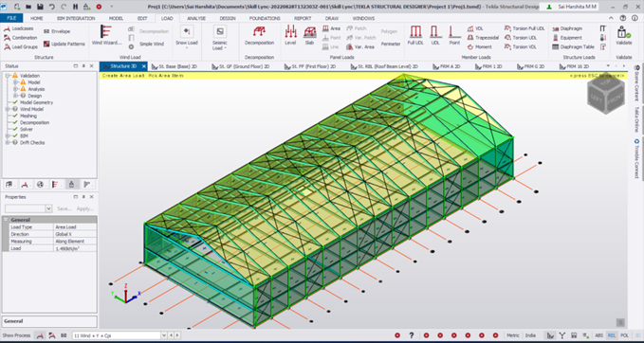Collapse the General properties group
The height and width of the screenshot is (343, 644).
click(6, 220)
